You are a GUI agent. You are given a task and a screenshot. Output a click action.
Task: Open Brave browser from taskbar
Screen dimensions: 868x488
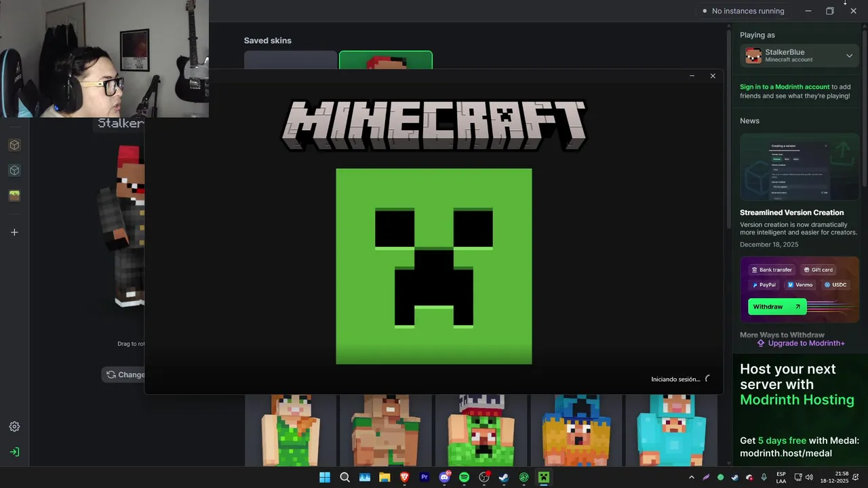404,477
